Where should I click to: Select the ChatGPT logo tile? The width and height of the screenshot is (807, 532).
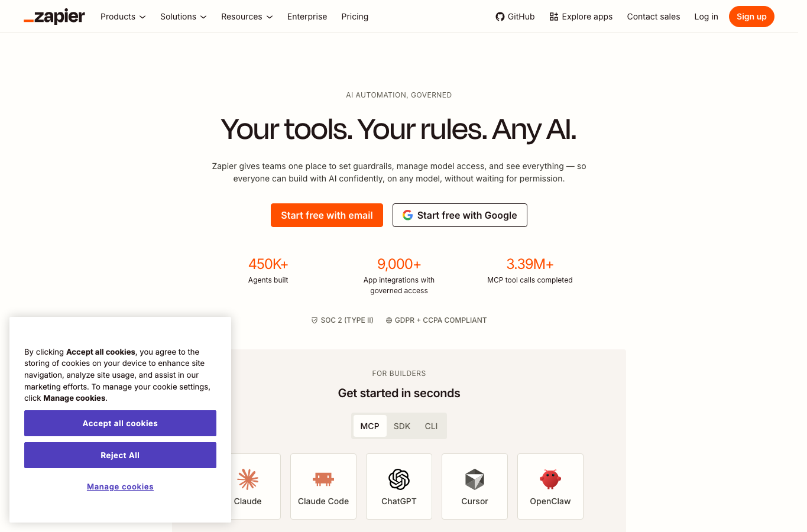pos(399,486)
